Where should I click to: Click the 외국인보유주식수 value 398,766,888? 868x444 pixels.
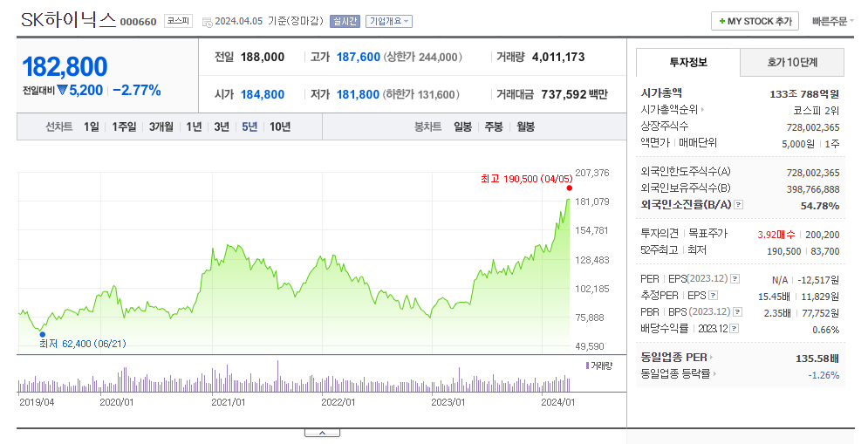coord(813,189)
